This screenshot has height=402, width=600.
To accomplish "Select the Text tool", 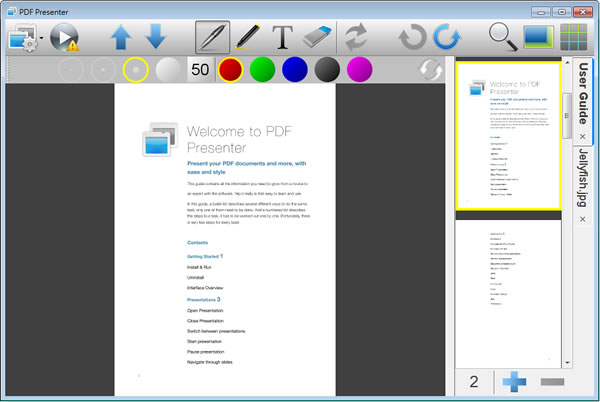I will point(282,37).
